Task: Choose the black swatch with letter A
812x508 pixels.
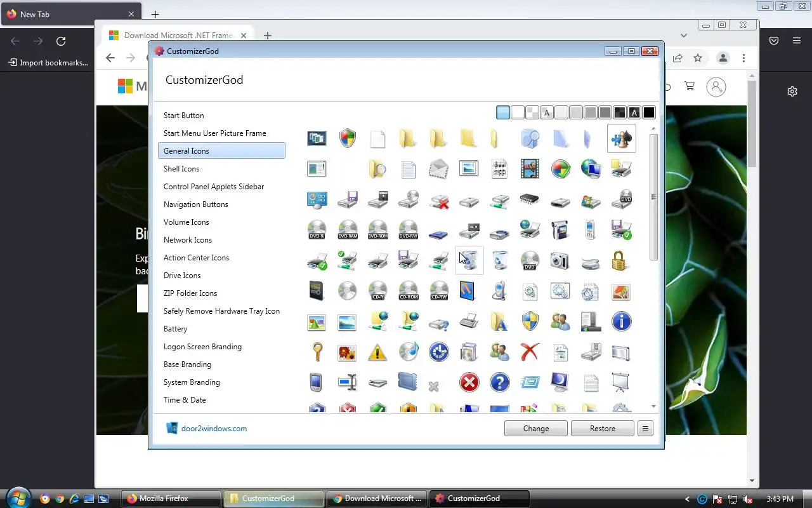Action: pos(634,113)
